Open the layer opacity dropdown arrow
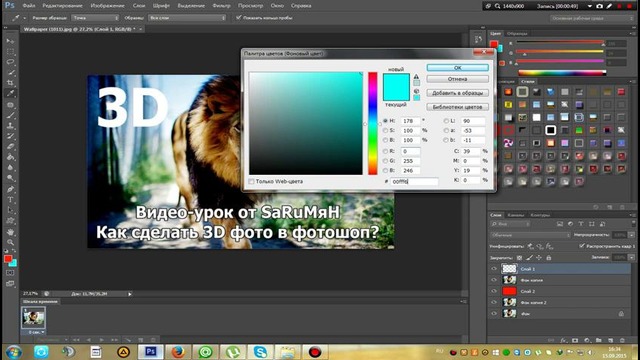 click(631, 235)
